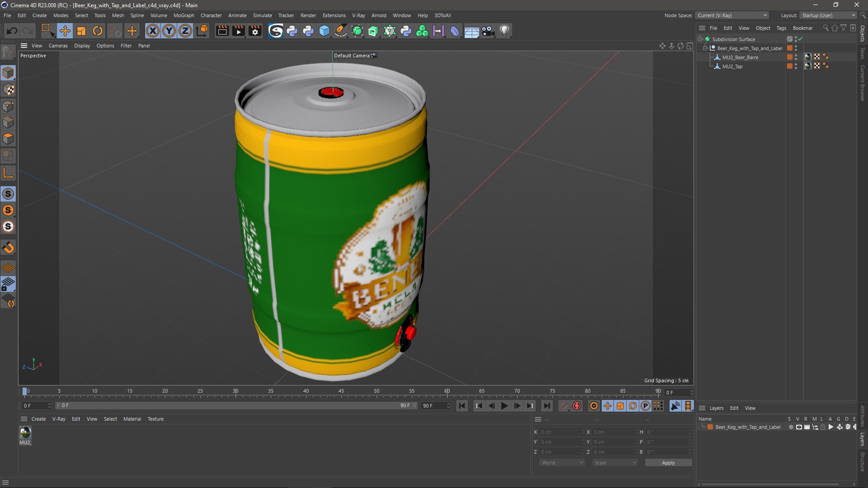
Task: Add a Light object
Action: click(505, 31)
